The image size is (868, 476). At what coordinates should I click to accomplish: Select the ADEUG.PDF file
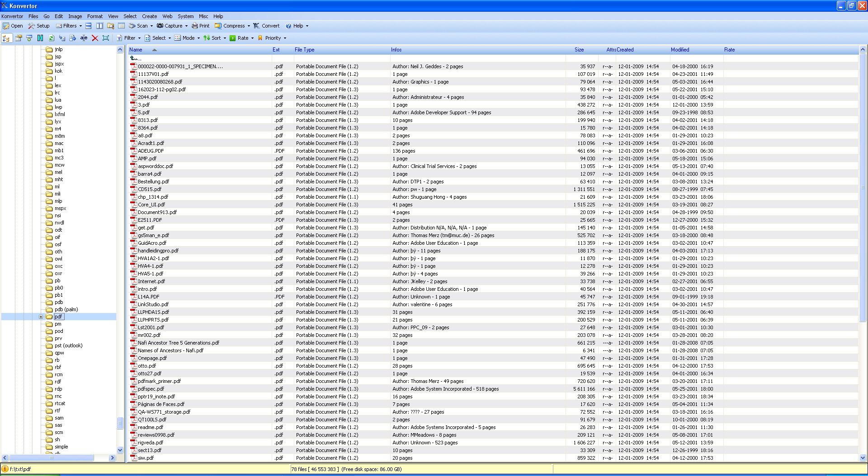pyautogui.click(x=151, y=151)
